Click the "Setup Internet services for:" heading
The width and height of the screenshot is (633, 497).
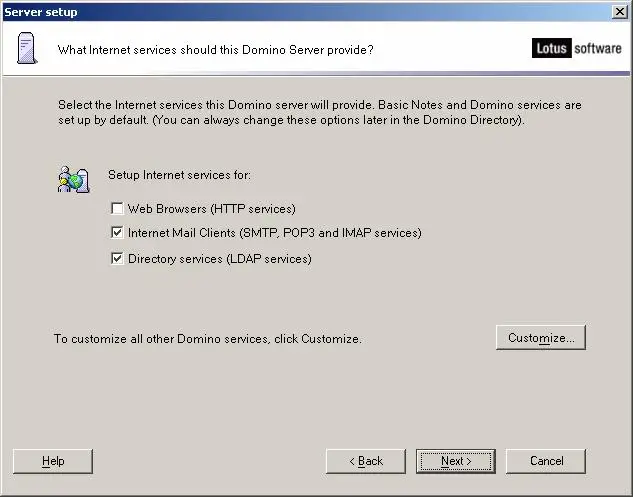pyautogui.click(x=179, y=175)
